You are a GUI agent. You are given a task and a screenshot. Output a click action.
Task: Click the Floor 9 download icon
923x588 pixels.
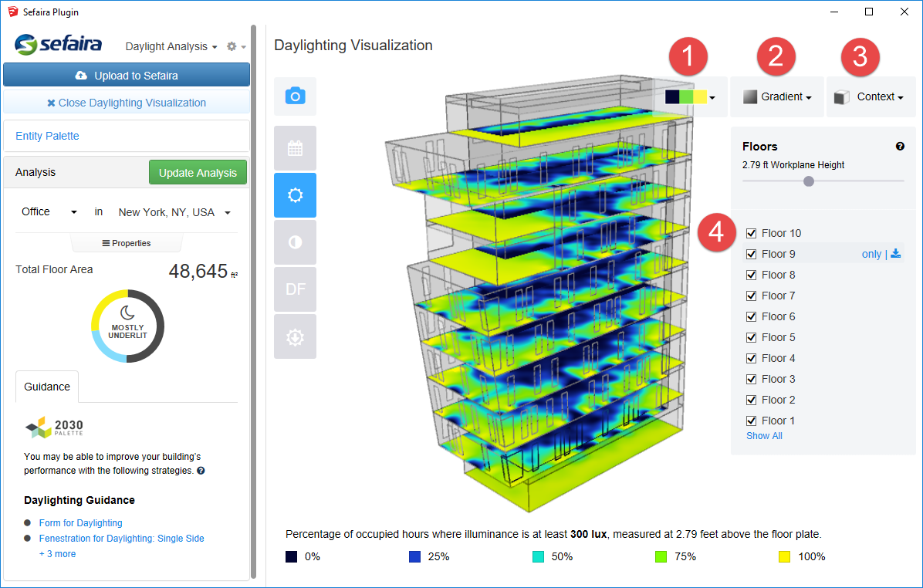click(x=896, y=254)
